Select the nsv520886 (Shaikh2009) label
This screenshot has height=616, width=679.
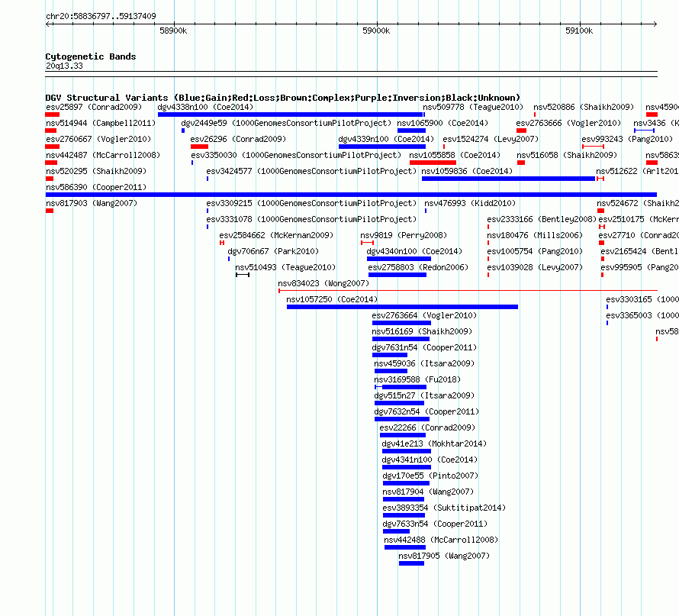pos(584,107)
